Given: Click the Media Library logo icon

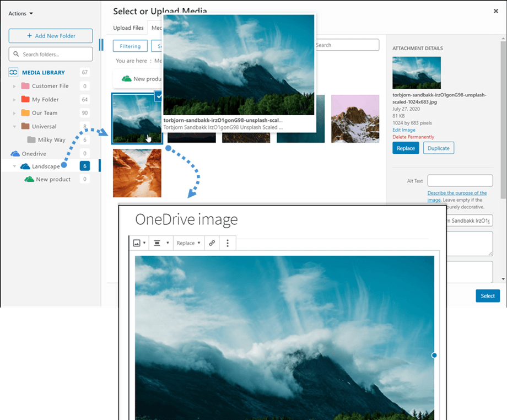Looking at the screenshot, I should pos(14,72).
